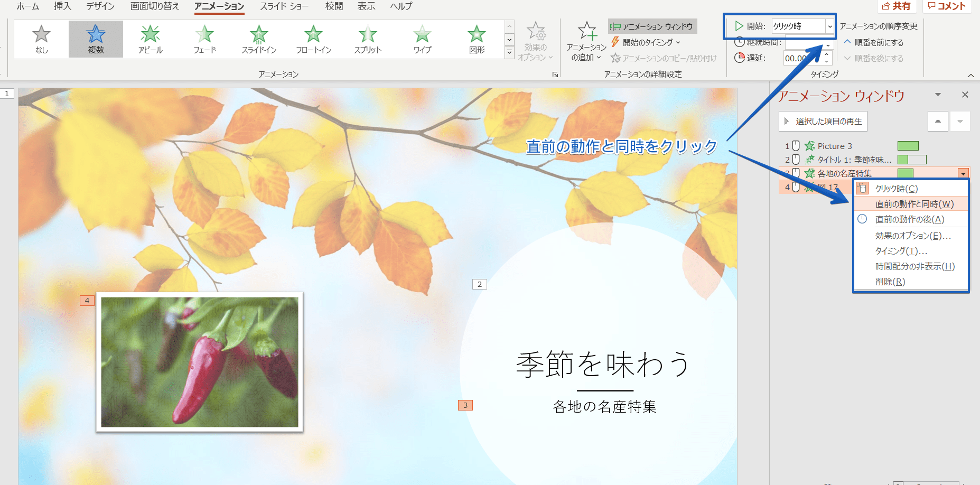Choose 直前の動作と同時(W) menu item
980x485 pixels.
coord(911,204)
